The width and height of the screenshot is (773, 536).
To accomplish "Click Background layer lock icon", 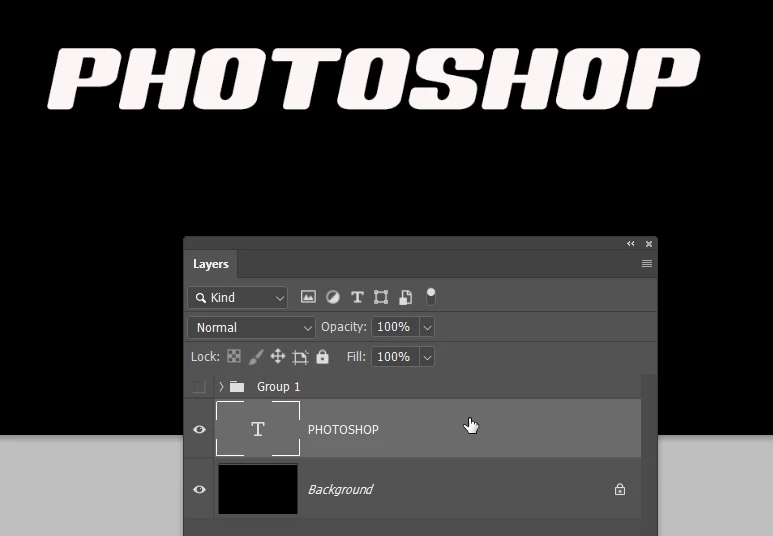I will pyautogui.click(x=620, y=489).
